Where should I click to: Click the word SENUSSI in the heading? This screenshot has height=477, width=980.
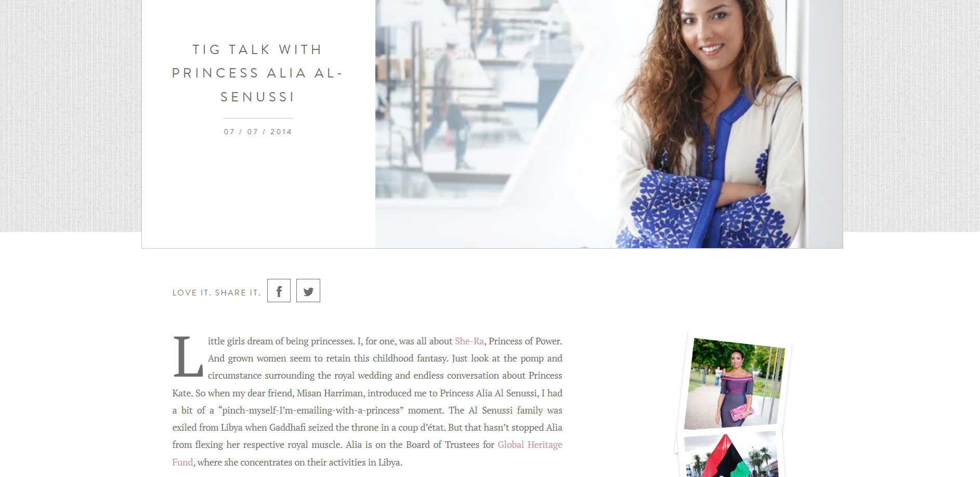pos(257,97)
